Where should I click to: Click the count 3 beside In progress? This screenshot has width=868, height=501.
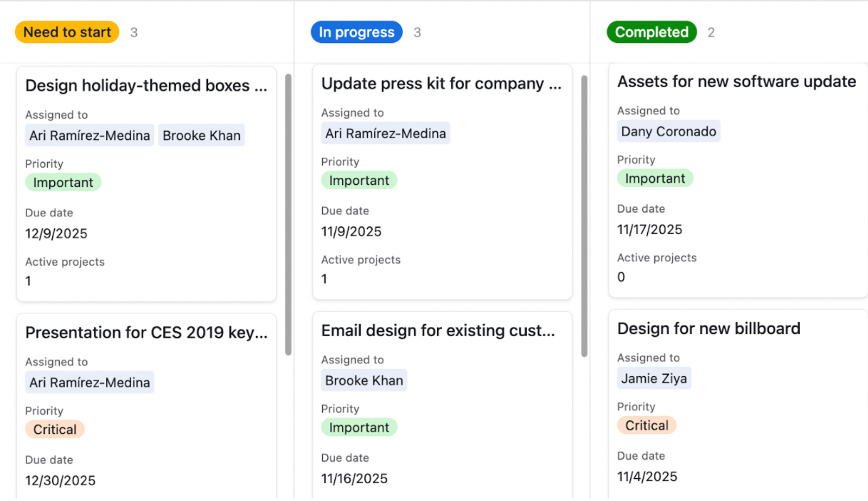click(x=417, y=33)
